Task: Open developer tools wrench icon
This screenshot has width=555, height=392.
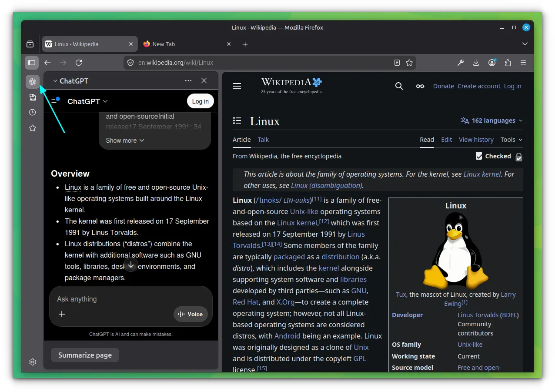Action: pos(461,63)
